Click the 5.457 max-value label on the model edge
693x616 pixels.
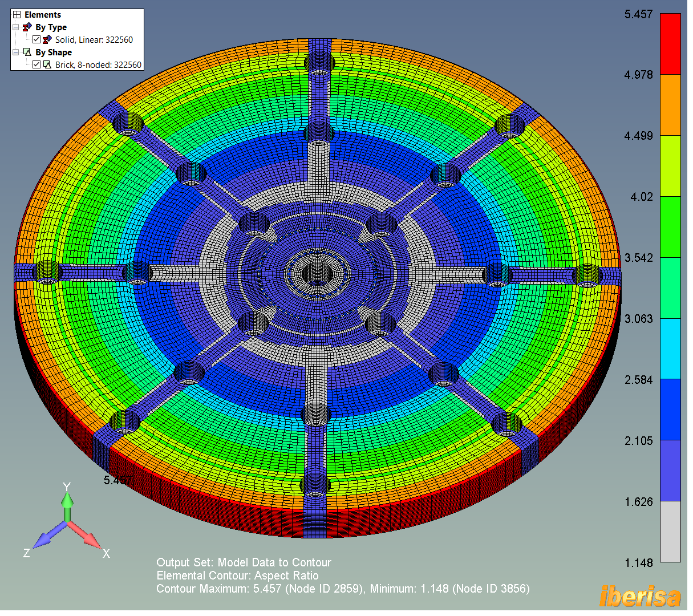[x=118, y=480]
